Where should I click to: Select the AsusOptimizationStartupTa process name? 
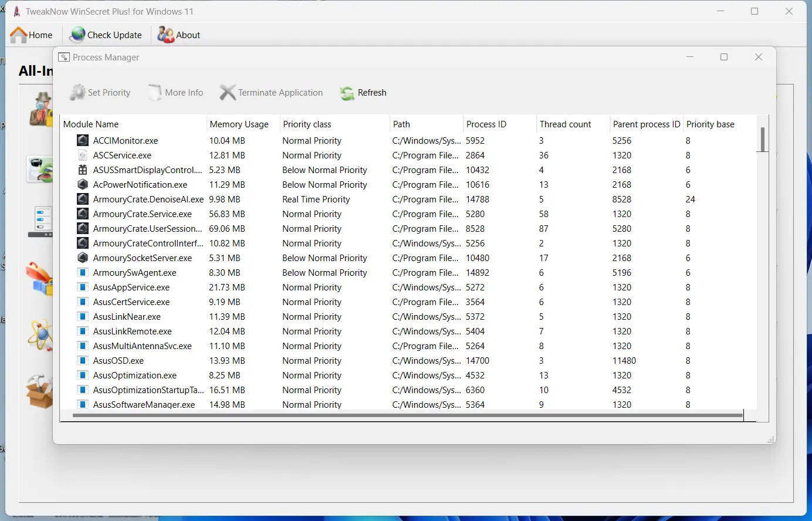[x=148, y=390]
